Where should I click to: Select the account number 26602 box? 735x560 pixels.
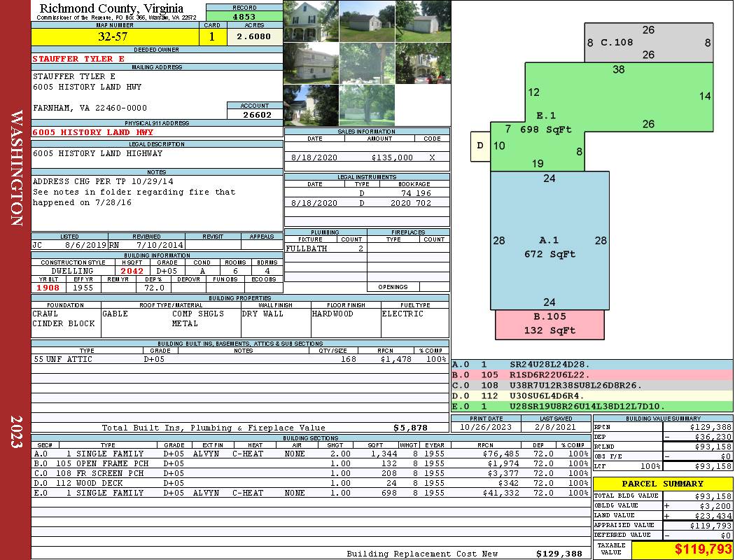point(255,114)
